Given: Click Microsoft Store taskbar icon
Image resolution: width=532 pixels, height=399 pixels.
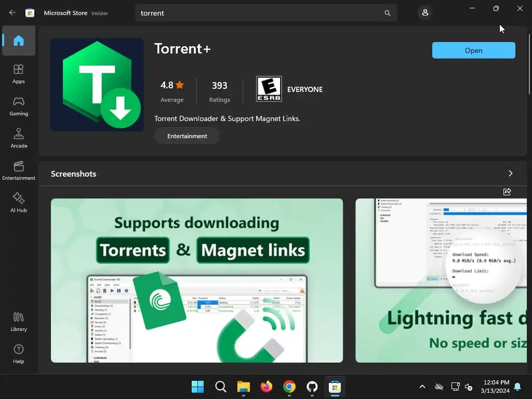Looking at the screenshot, I should 335,387.
